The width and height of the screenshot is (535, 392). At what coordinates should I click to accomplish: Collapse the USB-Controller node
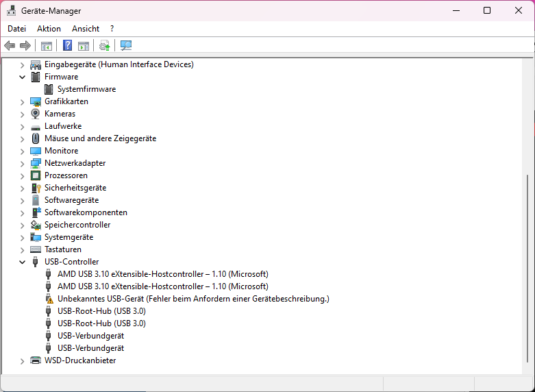point(22,262)
